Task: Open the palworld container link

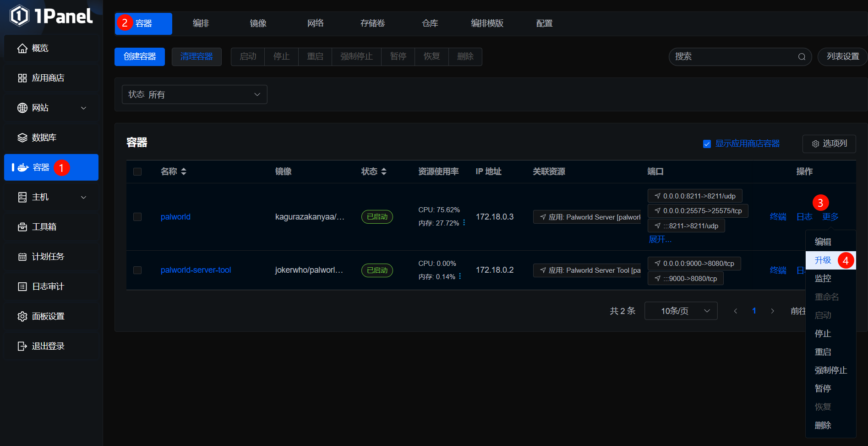Action: (175, 217)
